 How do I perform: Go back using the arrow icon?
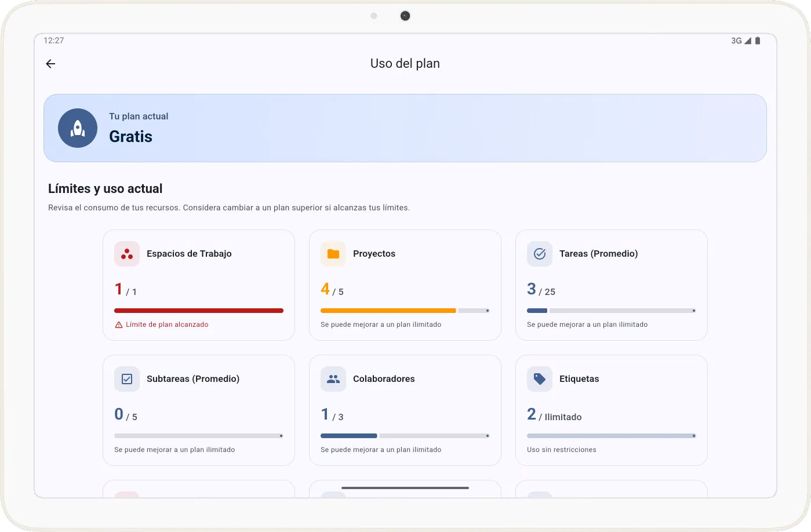50,64
